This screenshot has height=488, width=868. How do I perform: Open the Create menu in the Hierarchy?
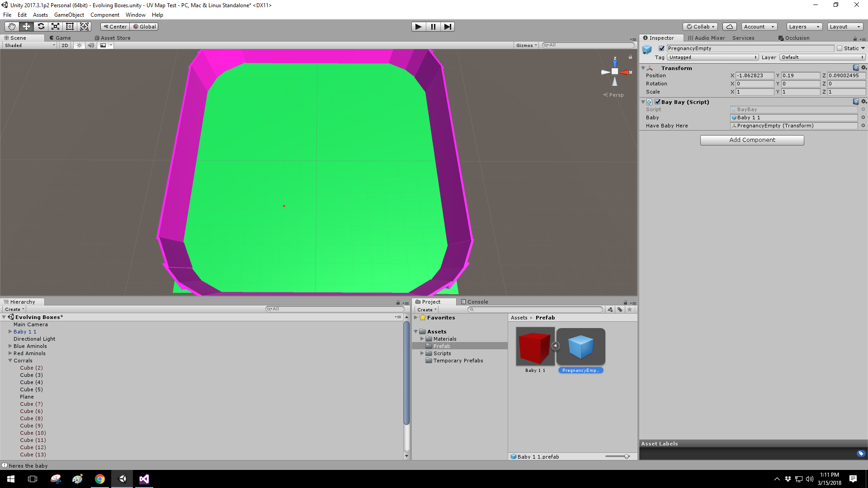pos(14,309)
